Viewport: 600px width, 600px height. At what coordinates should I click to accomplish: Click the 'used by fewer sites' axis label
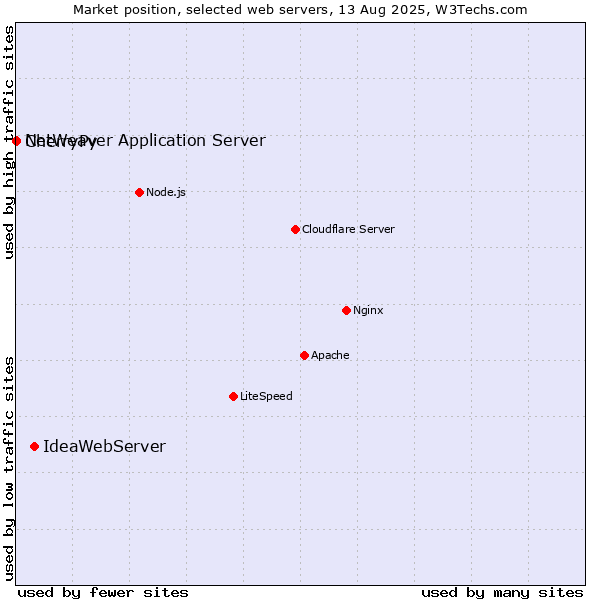click(x=103, y=593)
